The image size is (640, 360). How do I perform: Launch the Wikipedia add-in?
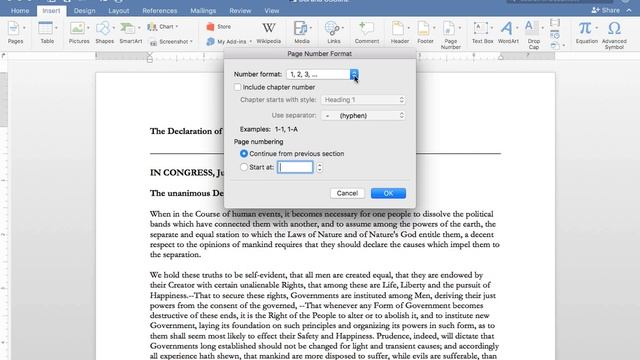pyautogui.click(x=268, y=32)
